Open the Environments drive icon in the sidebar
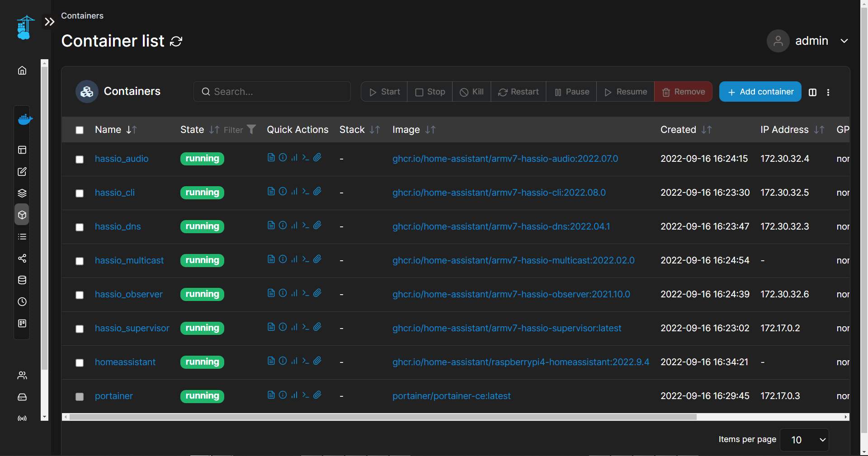Screen dimensions: 868x456 [x=22, y=397]
